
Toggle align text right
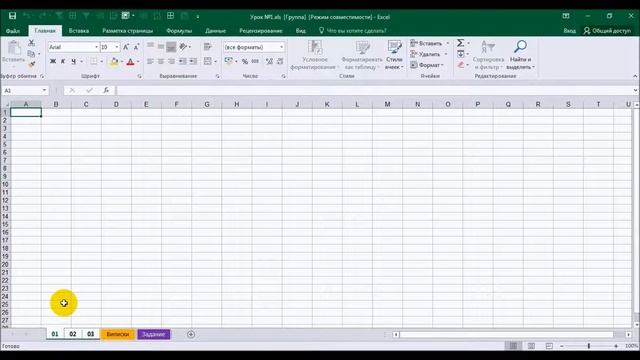pyautogui.click(x=171, y=62)
